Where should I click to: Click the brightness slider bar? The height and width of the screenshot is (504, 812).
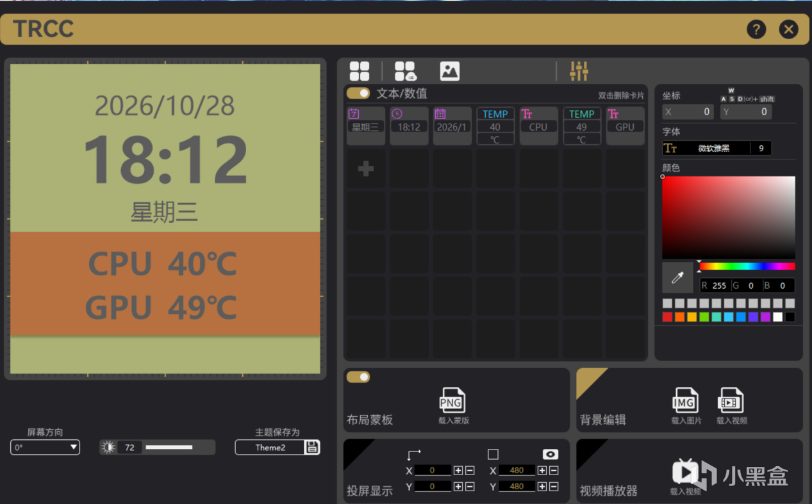click(x=169, y=447)
